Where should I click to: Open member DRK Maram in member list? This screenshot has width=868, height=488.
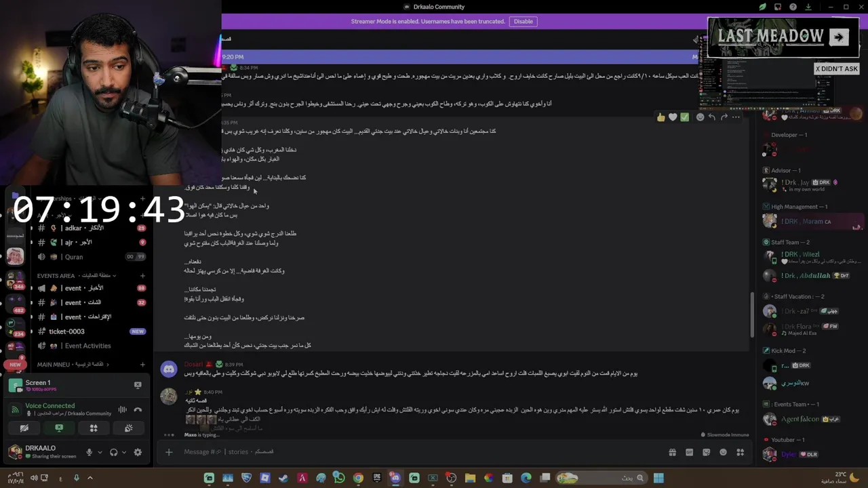pos(810,222)
